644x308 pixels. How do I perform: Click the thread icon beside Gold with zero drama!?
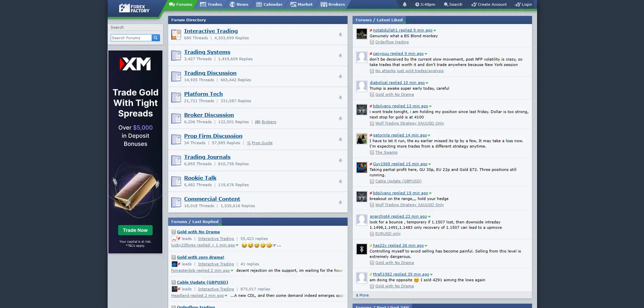coord(174,258)
